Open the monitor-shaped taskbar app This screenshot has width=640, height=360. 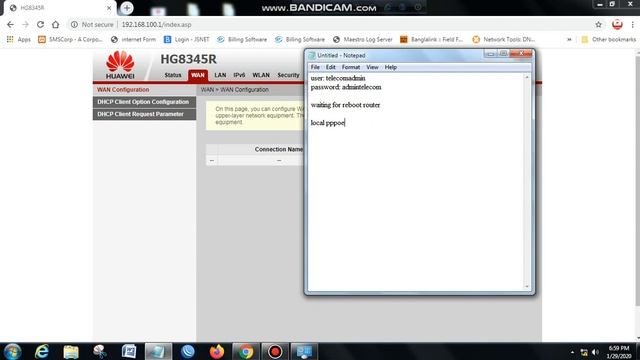click(304, 351)
